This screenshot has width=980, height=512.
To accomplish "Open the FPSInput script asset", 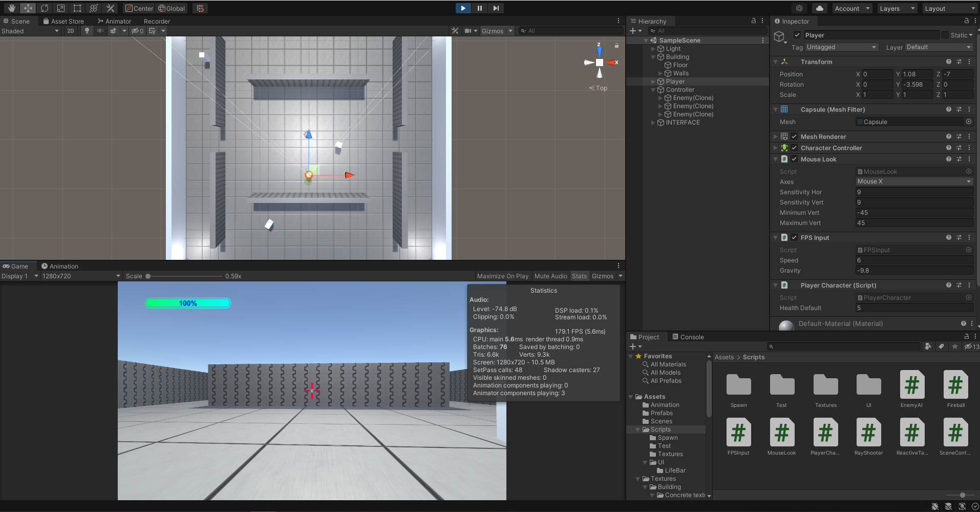I will tap(738, 436).
